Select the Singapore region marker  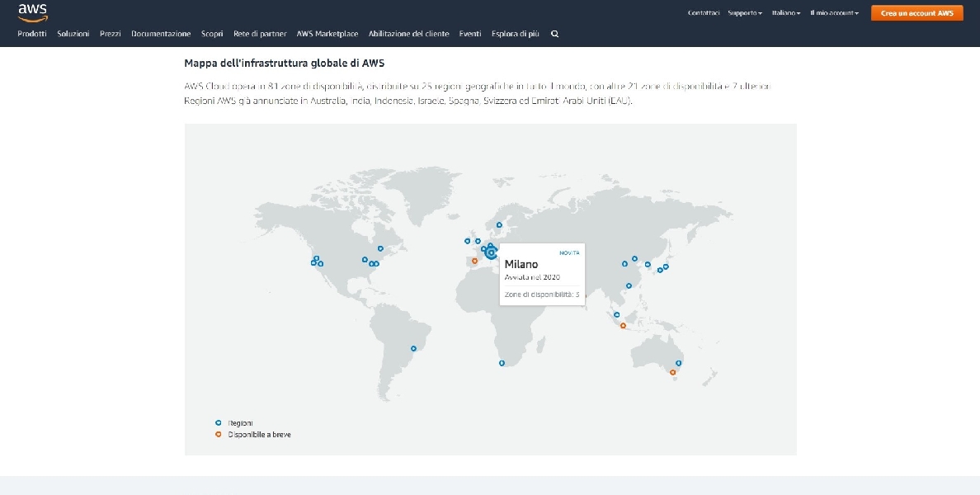(x=617, y=314)
